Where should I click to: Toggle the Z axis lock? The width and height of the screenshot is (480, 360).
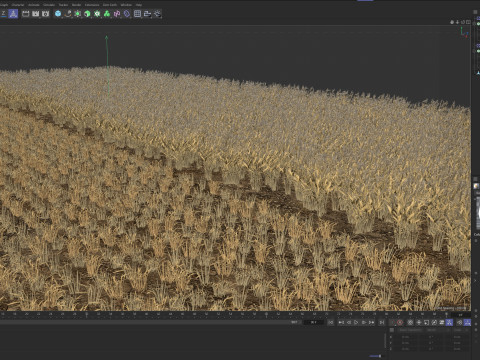3,14
